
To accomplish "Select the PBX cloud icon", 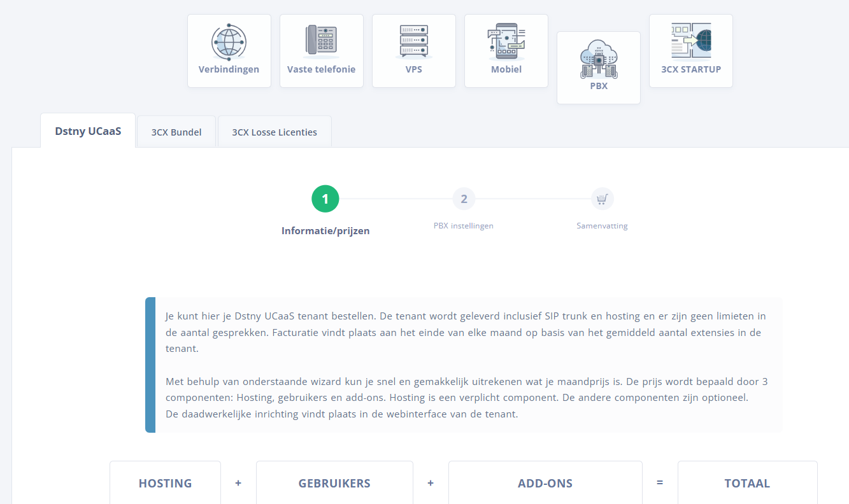I will (x=598, y=59).
